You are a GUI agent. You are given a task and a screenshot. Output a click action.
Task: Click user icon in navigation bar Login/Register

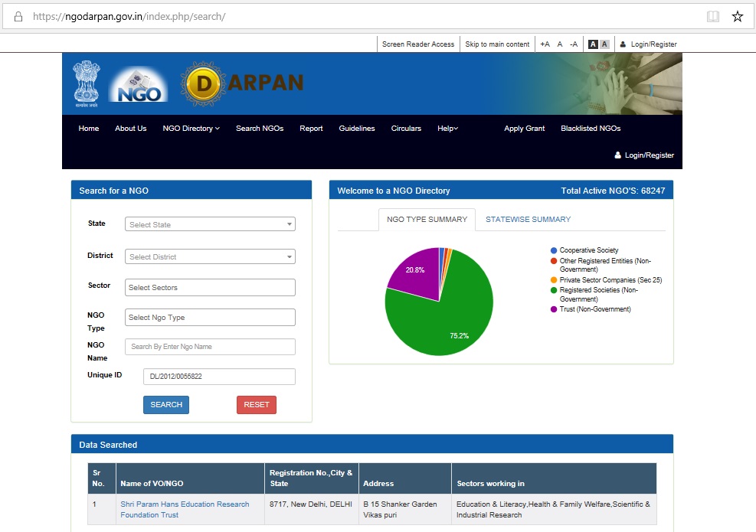pyautogui.click(x=617, y=155)
